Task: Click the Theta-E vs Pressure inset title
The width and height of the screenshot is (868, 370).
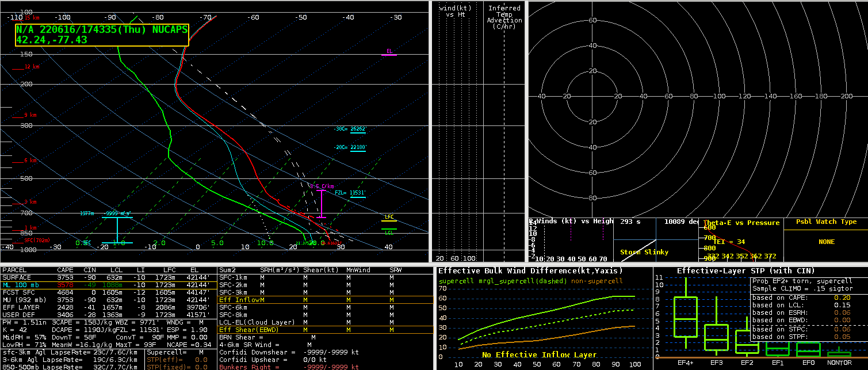Action: (741, 223)
